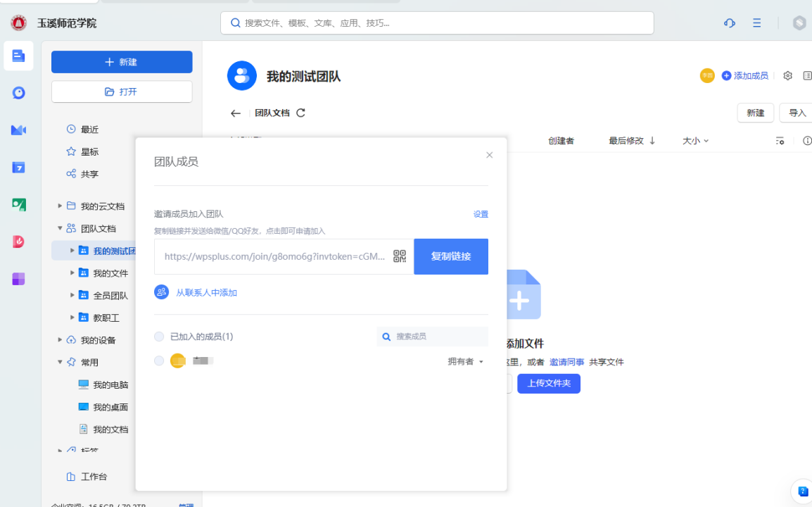Select 星标 in the left navigation
The height and width of the screenshot is (507, 812).
pyautogui.click(x=89, y=152)
